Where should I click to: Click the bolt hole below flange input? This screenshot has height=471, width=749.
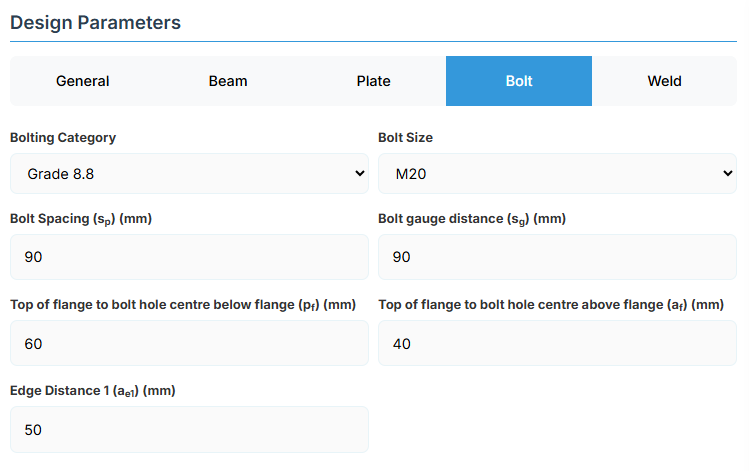tap(189, 344)
